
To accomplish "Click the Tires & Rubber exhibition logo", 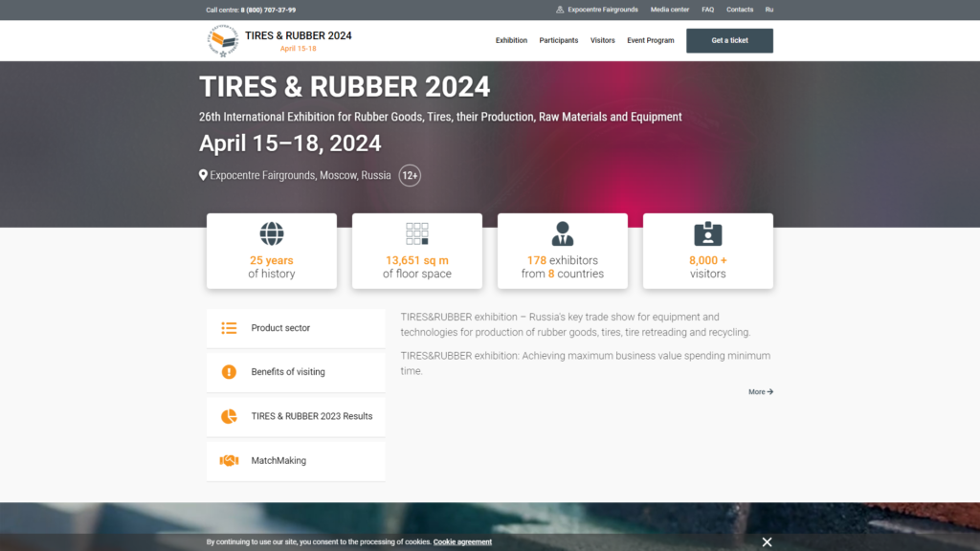I will (x=223, y=40).
